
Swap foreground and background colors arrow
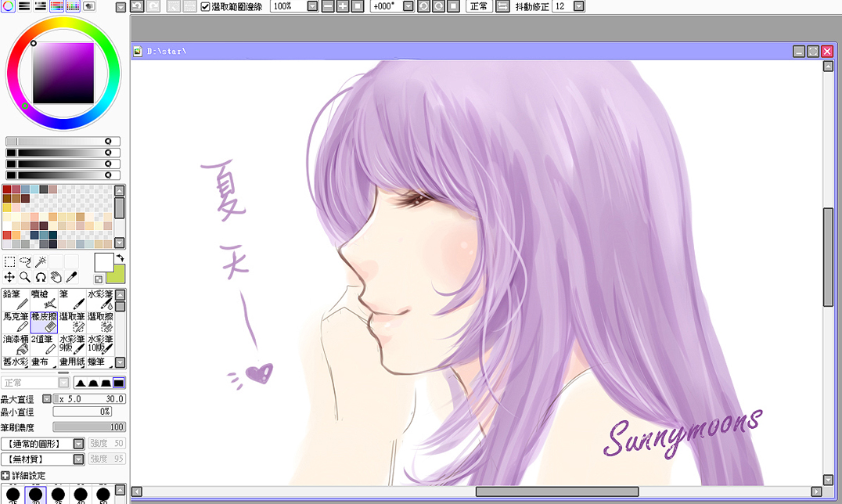tap(120, 258)
